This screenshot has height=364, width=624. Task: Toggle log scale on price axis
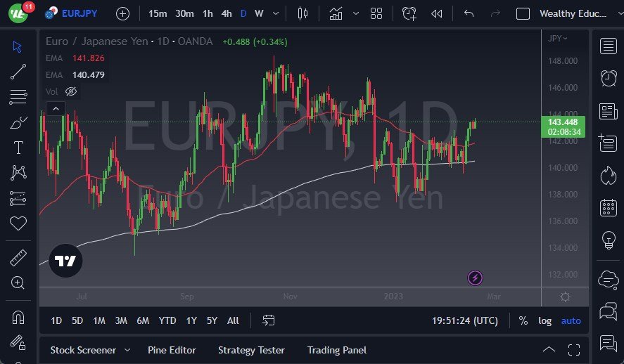tap(545, 320)
